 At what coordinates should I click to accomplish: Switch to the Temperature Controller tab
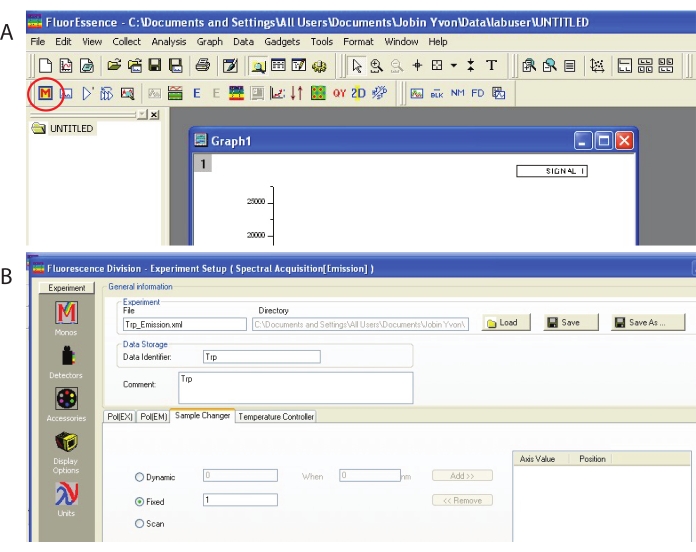[275, 417]
